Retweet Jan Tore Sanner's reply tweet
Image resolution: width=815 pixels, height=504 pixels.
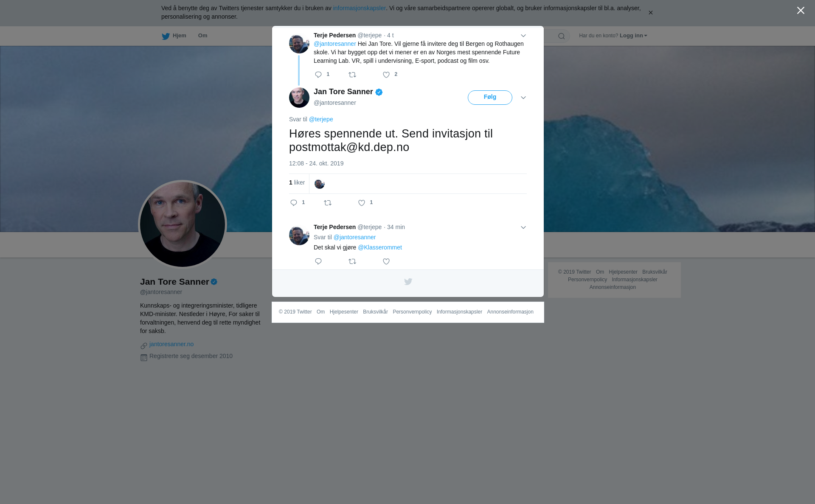coord(328,203)
